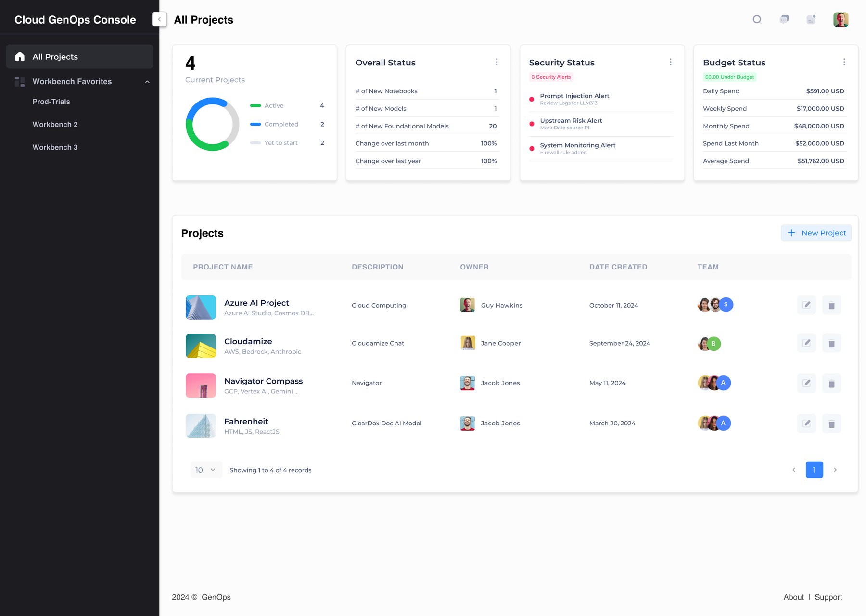Image resolution: width=866 pixels, height=616 pixels.
Task: Sort by the PROJECT NAME column header
Action: tap(223, 267)
